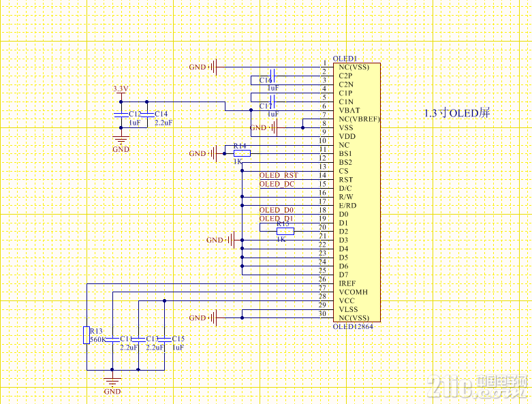Click the VSS pin 8 label
Screen dimensions: 532x404
tap(346, 127)
